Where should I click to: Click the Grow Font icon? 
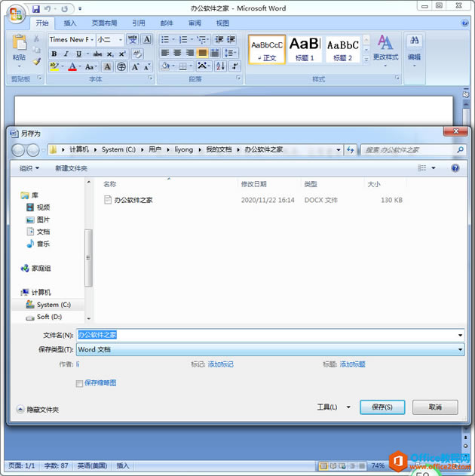click(135, 67)
